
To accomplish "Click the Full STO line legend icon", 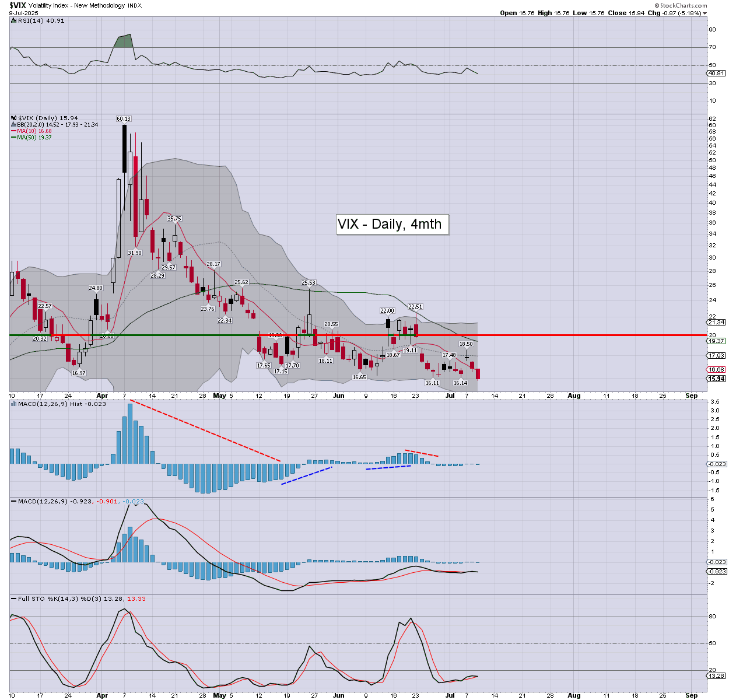I will coord(13,598).
